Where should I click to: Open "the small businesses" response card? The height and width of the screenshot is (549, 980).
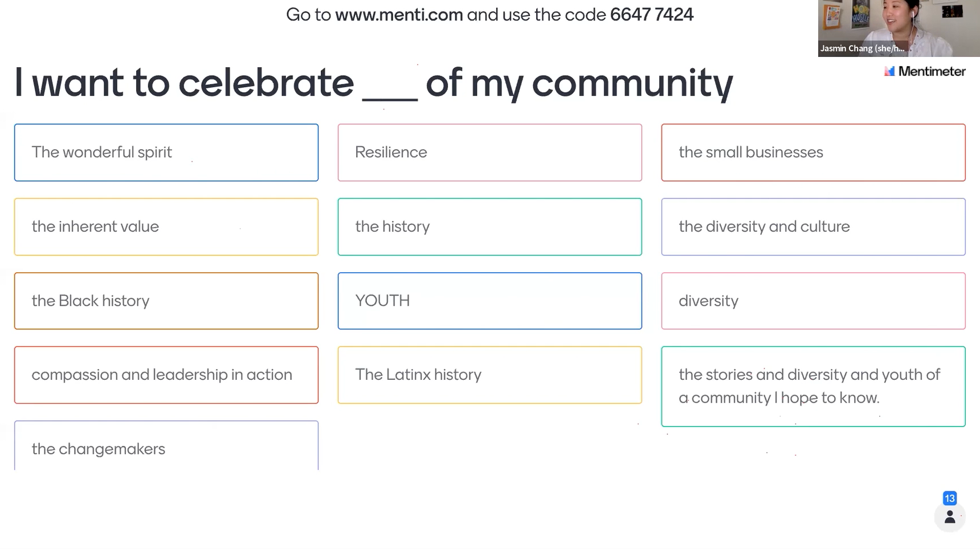click(x=813, y=153)
